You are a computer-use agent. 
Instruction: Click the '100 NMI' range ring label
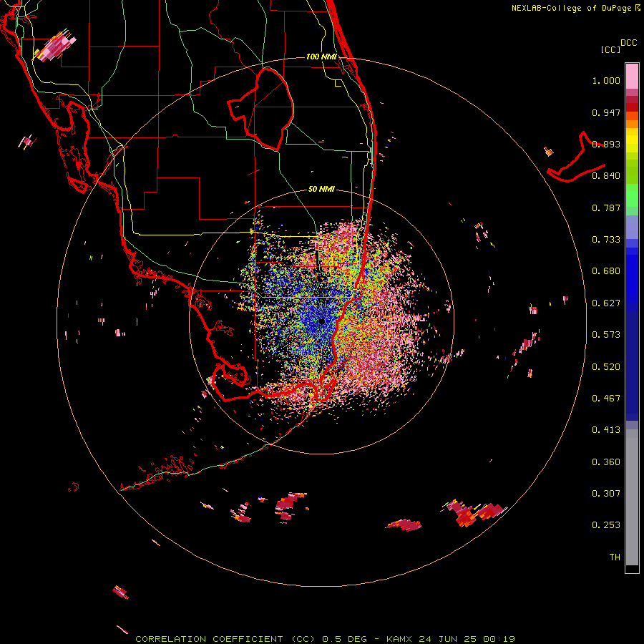pyautogui.click(x=321, y=57)
